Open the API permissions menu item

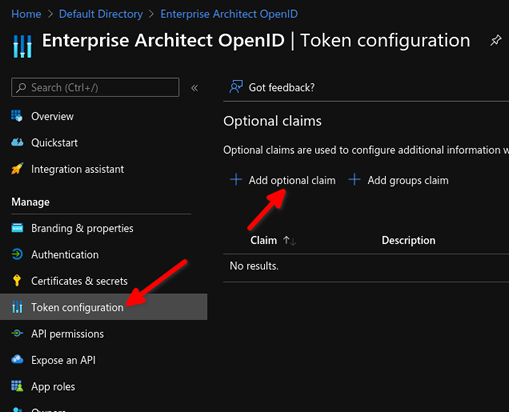click(x=68, y=334)
